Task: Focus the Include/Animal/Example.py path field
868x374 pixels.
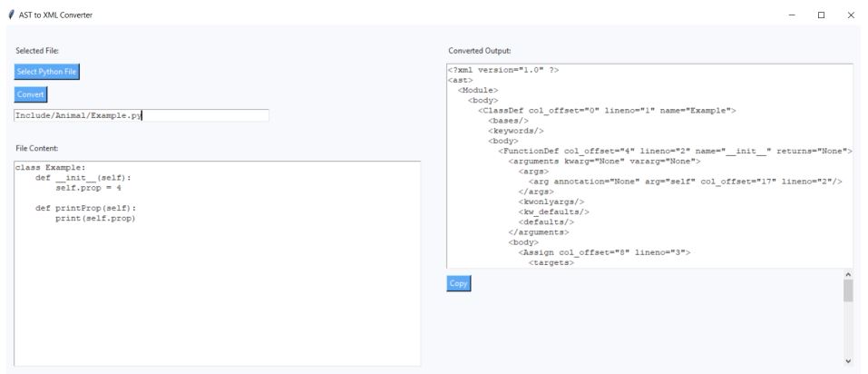Action: click(x=141, y=115)
